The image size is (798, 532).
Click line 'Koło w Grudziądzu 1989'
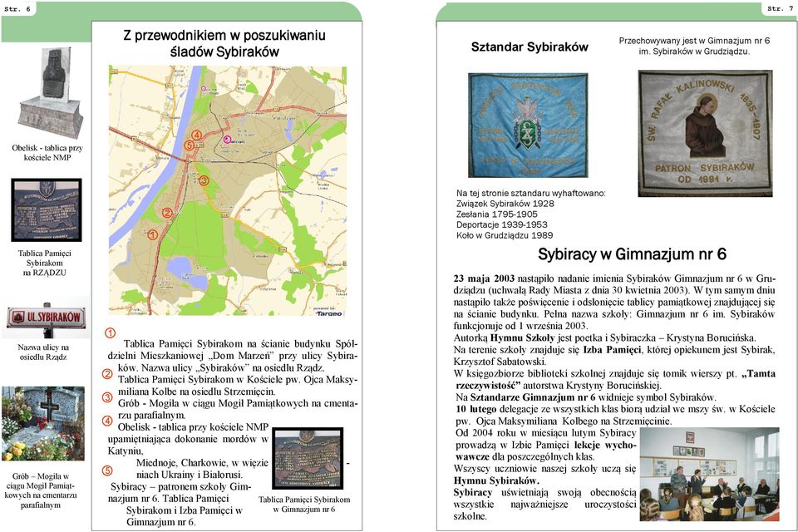505,235
